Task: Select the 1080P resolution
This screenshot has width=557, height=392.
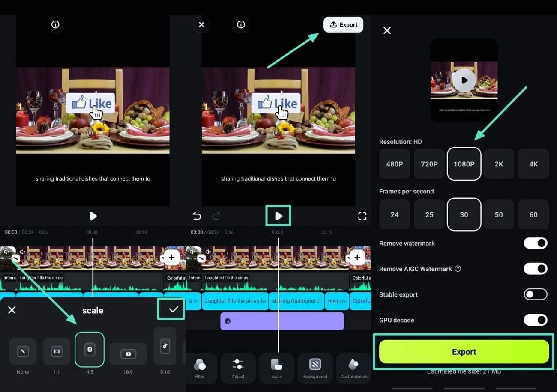Action: click(x=464, y=164)
